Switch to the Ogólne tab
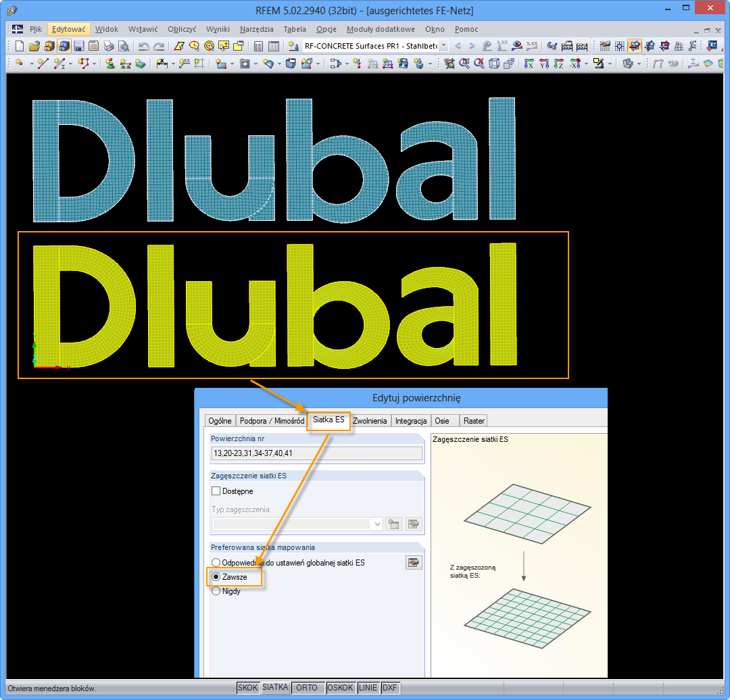 tap(220, 421)
